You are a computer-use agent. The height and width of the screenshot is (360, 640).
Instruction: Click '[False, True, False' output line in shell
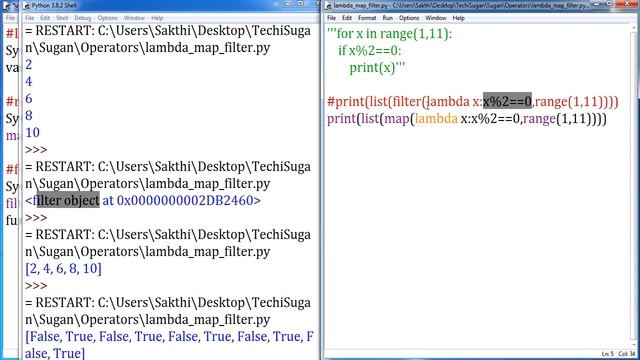169,336
